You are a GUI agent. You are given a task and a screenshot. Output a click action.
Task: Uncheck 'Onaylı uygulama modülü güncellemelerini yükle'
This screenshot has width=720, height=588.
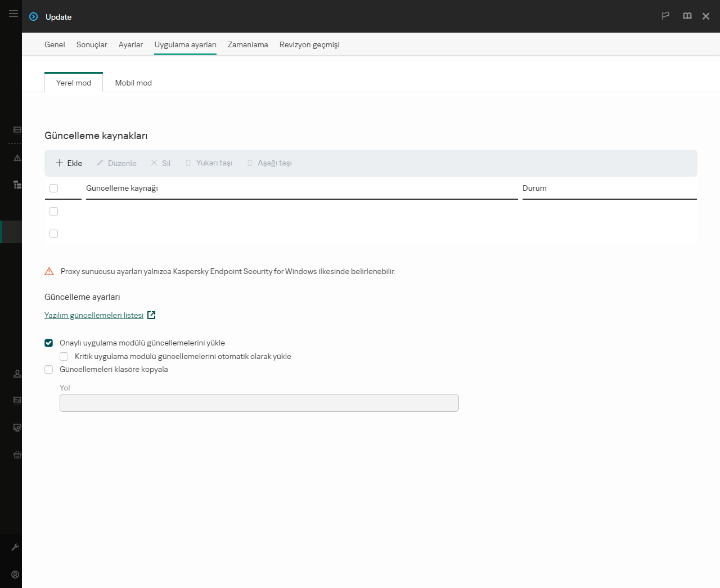(x=49, y=343)
